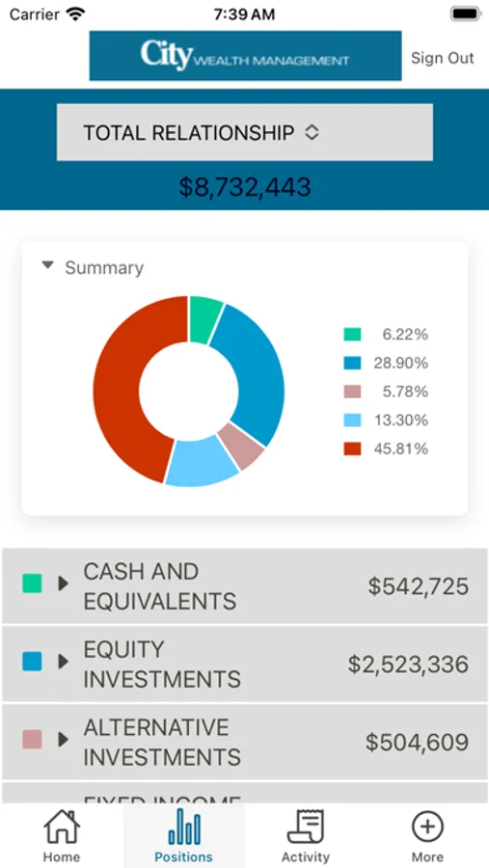Click the 13.30% legend label
This screenshot has height=868, width=489.
pyautogui.click(x=401, y=420)
